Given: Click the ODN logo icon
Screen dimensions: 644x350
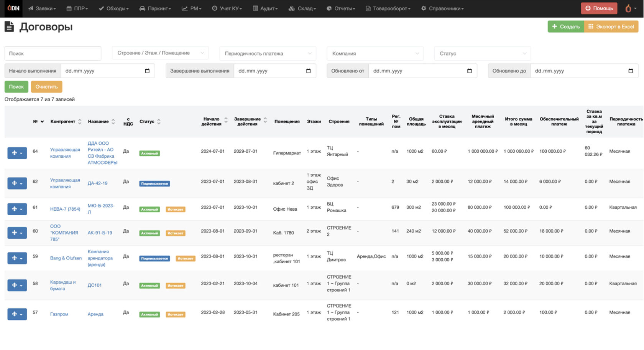Looking at the screenshot, I should [13, 8].
